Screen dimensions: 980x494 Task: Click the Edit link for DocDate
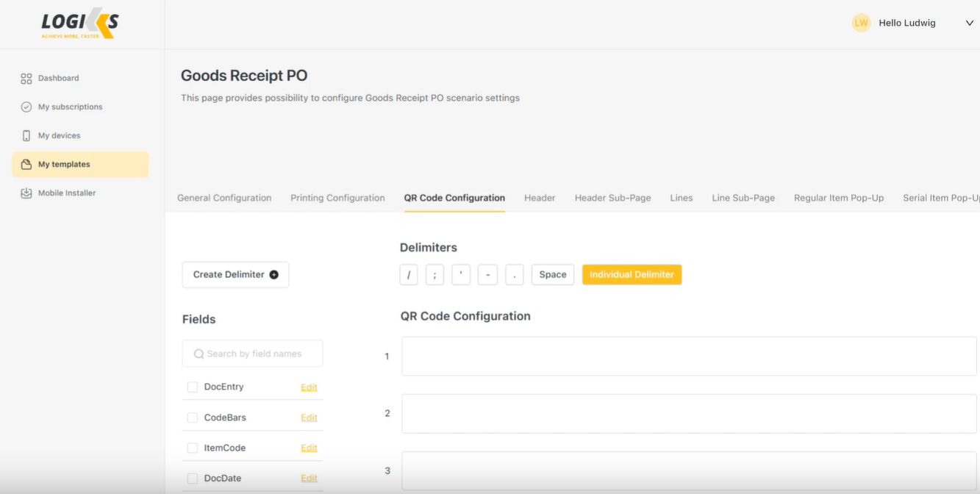[x=309, y=479]
